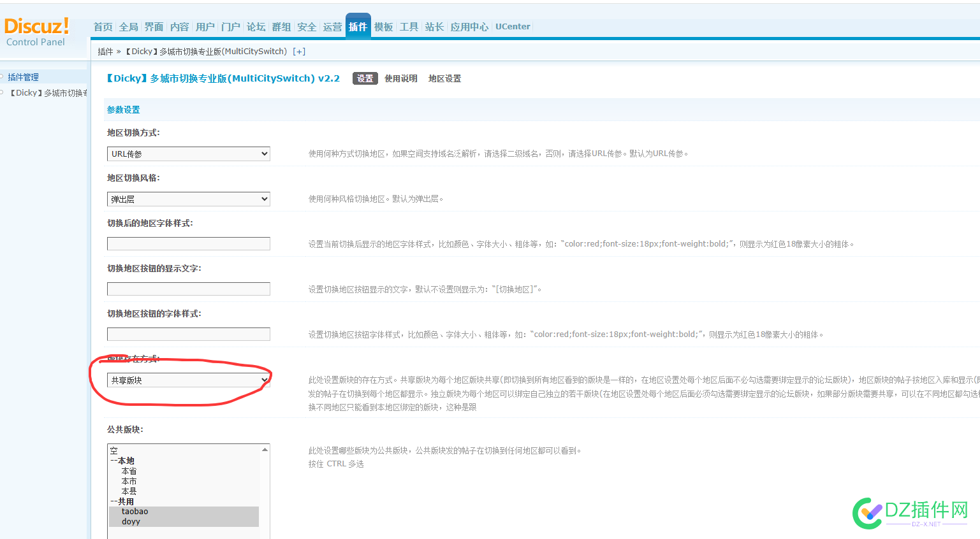The width and height of the screenshot is (980, 539).
Task: Click 插件 in the breadcrumb
Action: pyautogui.click(x=105, y=52)
